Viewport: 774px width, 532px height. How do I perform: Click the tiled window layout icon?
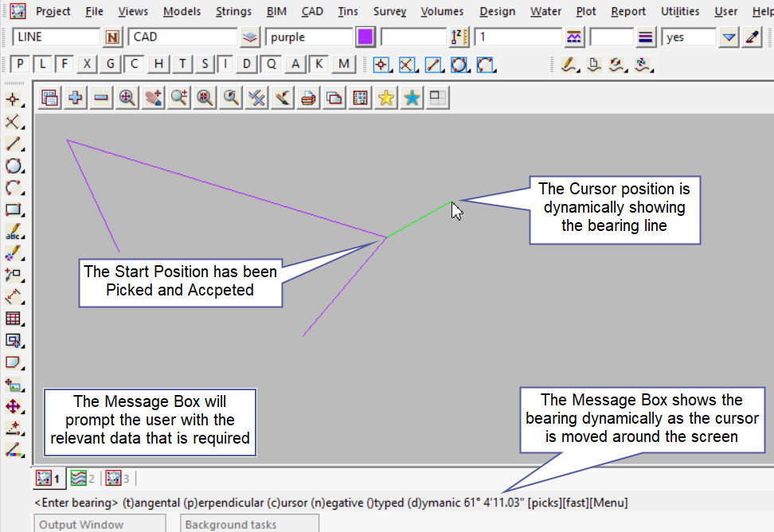(x=437, y=98)
